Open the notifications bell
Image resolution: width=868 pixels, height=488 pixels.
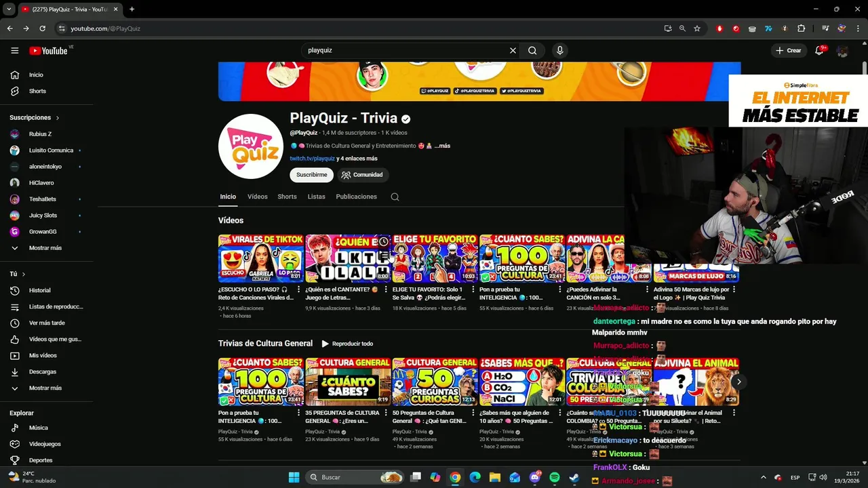(x=819, y=50)
